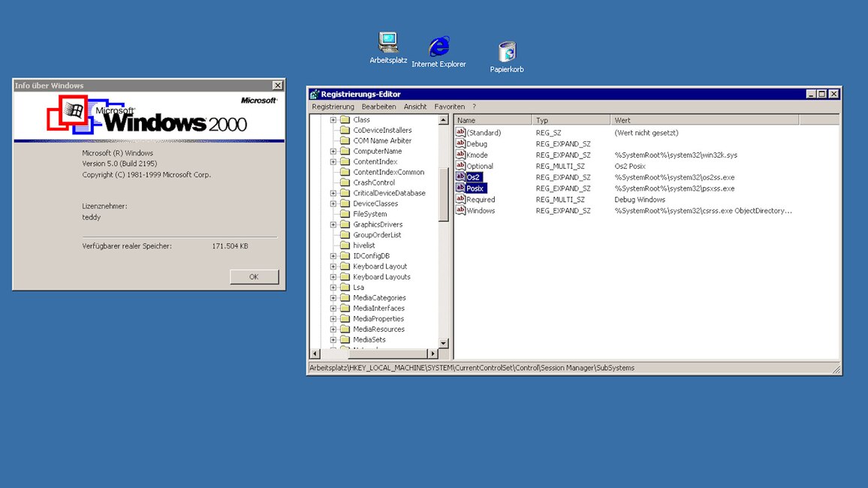Select the hivelist tree label
Screen dimensions: 868x488
[x=363, y=246]
